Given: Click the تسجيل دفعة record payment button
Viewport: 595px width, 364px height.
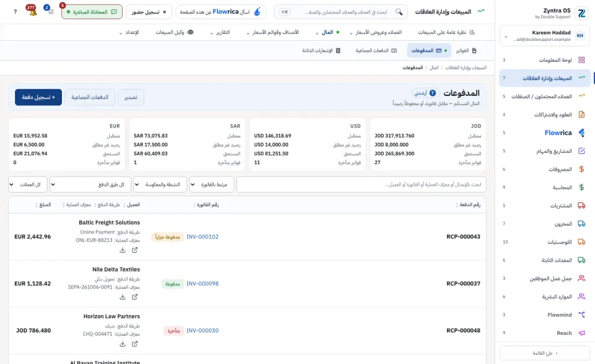Looking at the screenshot, I should pos(38,97).
